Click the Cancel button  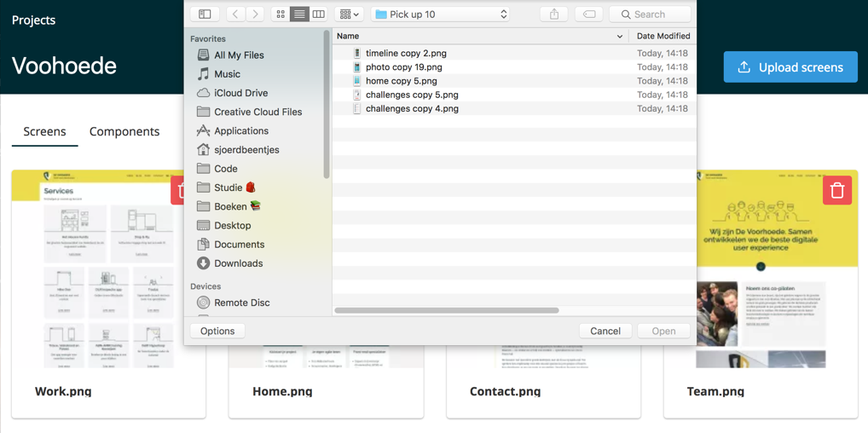[605, 331]
